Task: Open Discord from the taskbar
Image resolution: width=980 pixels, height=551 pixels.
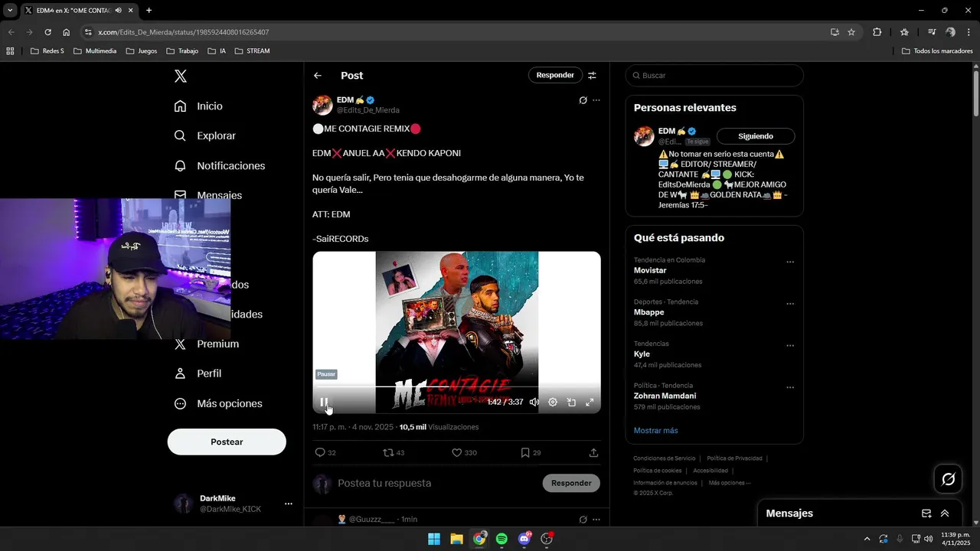Action: coord(524,539)
